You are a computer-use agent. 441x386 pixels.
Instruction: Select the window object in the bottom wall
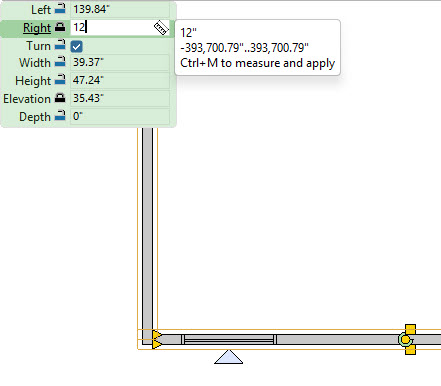(229, 339)
